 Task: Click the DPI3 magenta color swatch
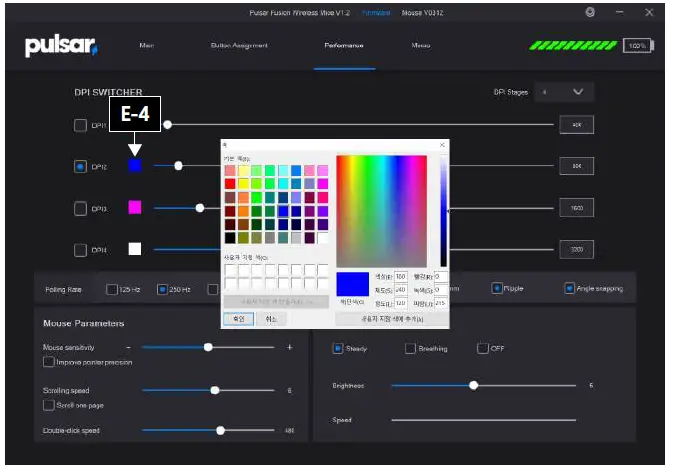[x=135, y=207]
